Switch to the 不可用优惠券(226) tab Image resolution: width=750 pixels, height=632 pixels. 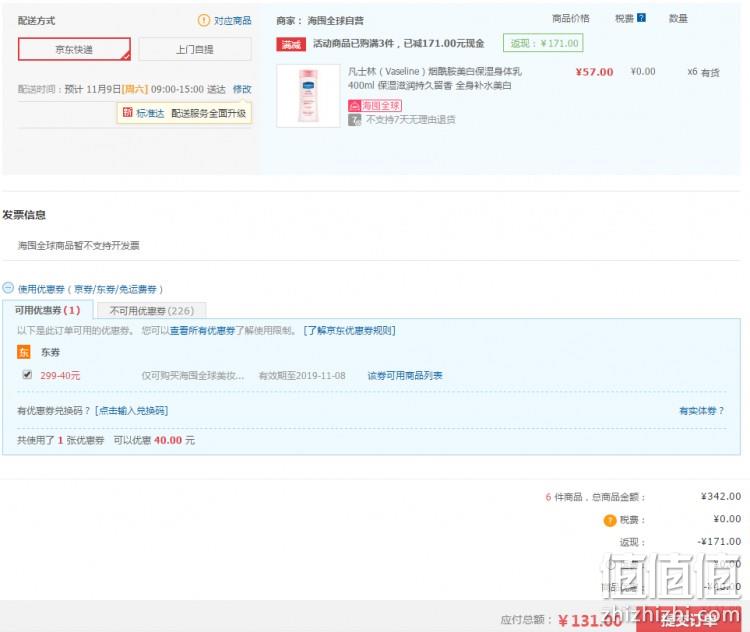[152, 310]
